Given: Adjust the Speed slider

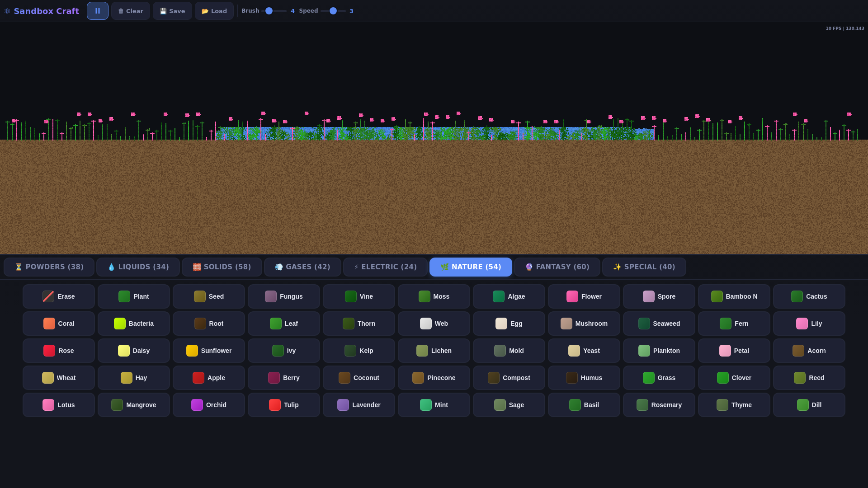Looking at the screenshot, I should click(333, 11).
